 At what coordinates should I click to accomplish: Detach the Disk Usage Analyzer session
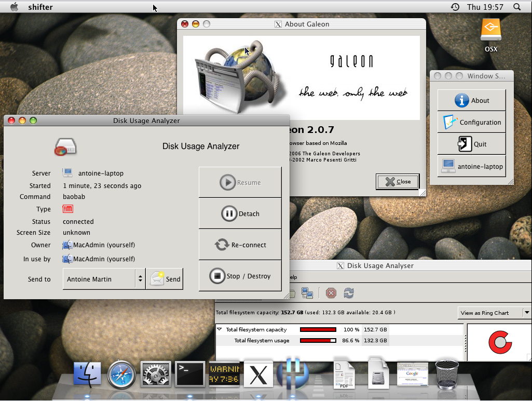pyautogui.click(x=240, y=213)
